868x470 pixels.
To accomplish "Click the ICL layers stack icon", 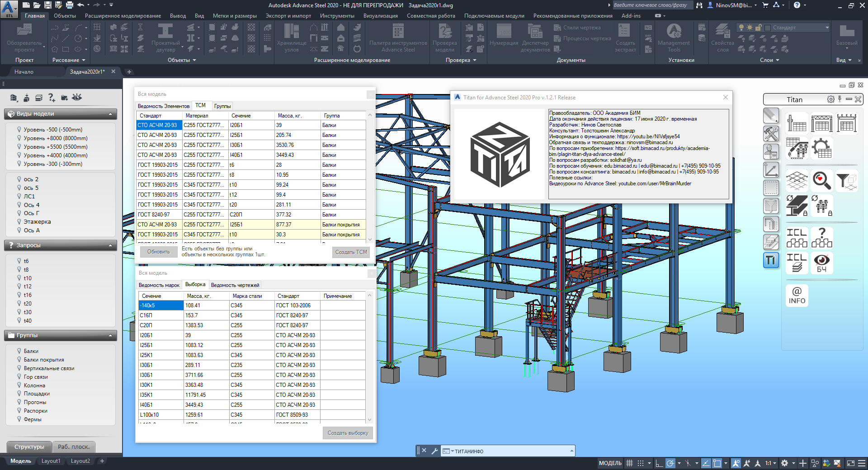I will click(x=797, y=263).
